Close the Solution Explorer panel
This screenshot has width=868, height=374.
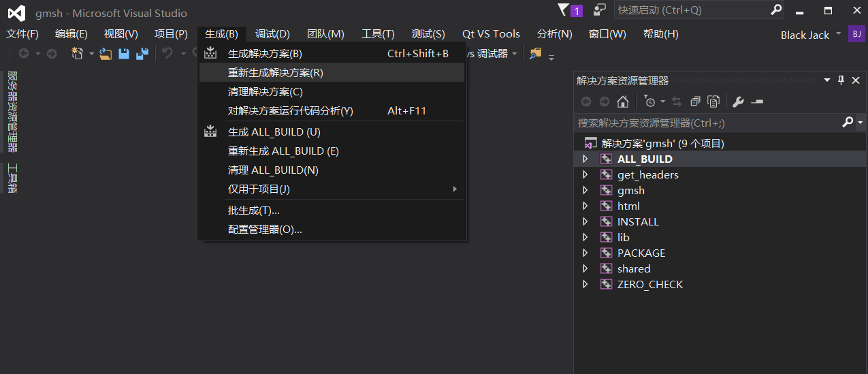pyautogui.click(x=856, y=80)
